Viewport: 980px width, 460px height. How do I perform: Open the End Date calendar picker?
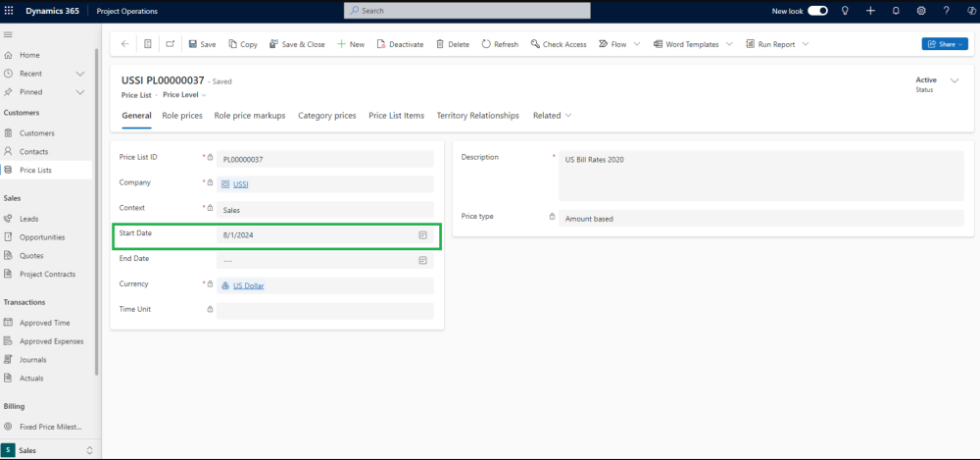click(x=422, y=260)
